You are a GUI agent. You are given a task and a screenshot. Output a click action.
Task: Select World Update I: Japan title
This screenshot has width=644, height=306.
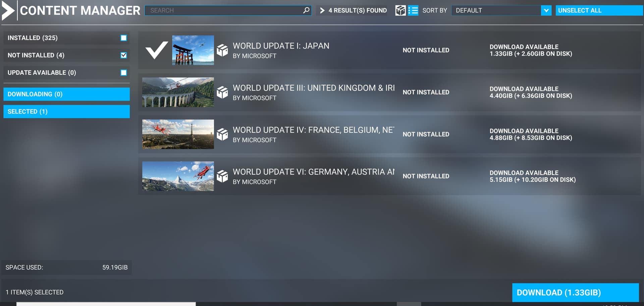281,46
